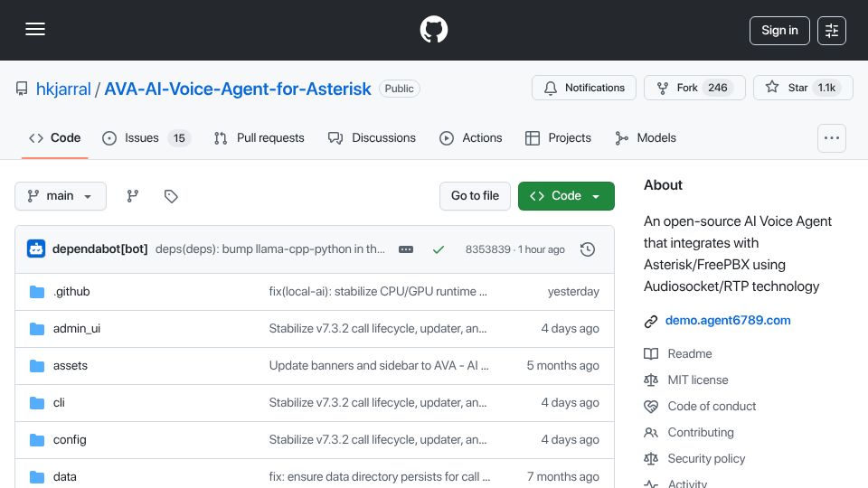Open the hamburger navigation menu

35,29
